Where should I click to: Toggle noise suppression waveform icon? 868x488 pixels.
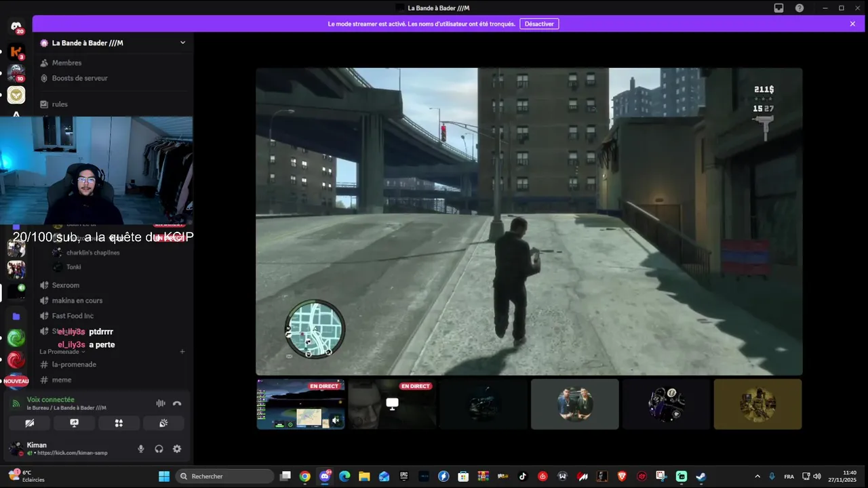pos(161,403)
